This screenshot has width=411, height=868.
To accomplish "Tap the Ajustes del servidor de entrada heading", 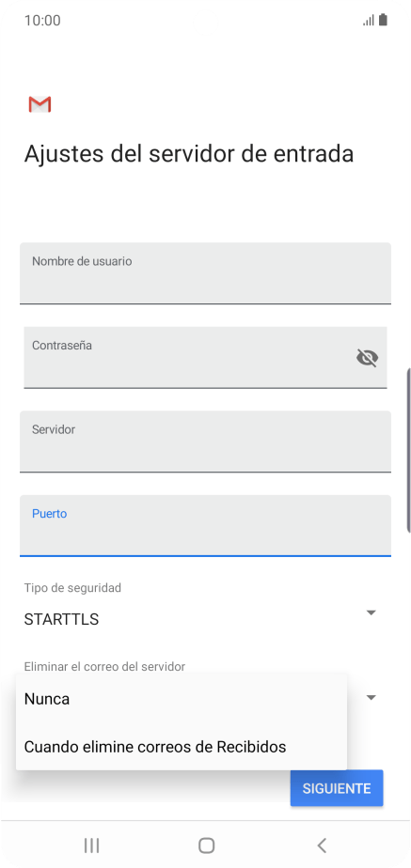I will 189,154.
